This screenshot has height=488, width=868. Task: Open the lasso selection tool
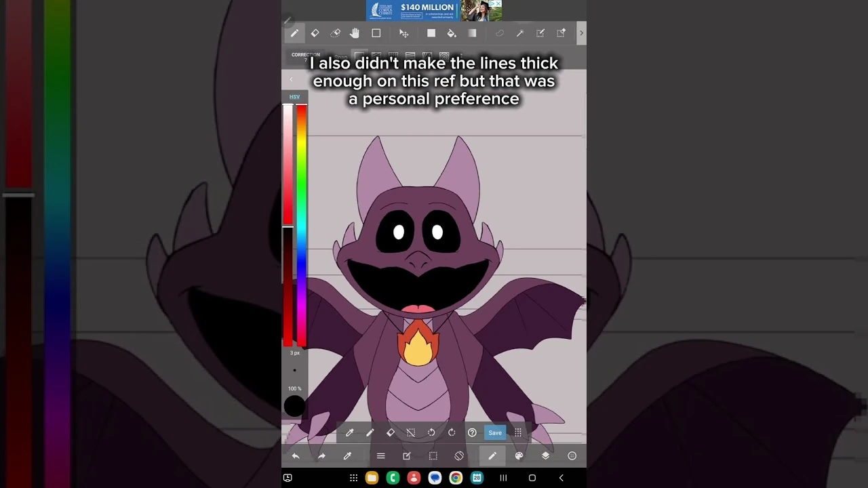[500, 33]
